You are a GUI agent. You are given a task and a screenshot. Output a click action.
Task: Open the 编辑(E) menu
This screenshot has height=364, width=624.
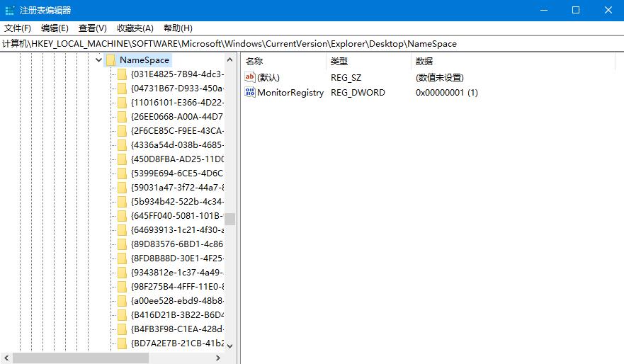pyautogui.click(x=55, y=28)
